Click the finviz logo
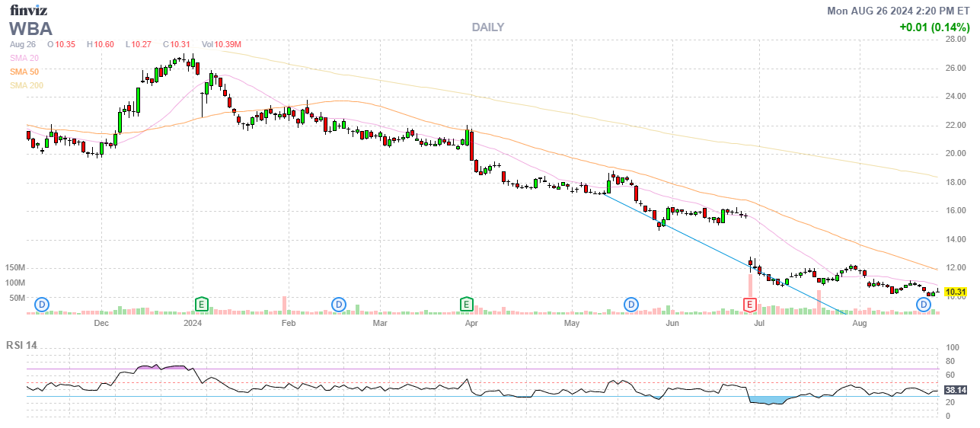Image resolution: width=980 pixels, height=428 pixels. point(30,10)
